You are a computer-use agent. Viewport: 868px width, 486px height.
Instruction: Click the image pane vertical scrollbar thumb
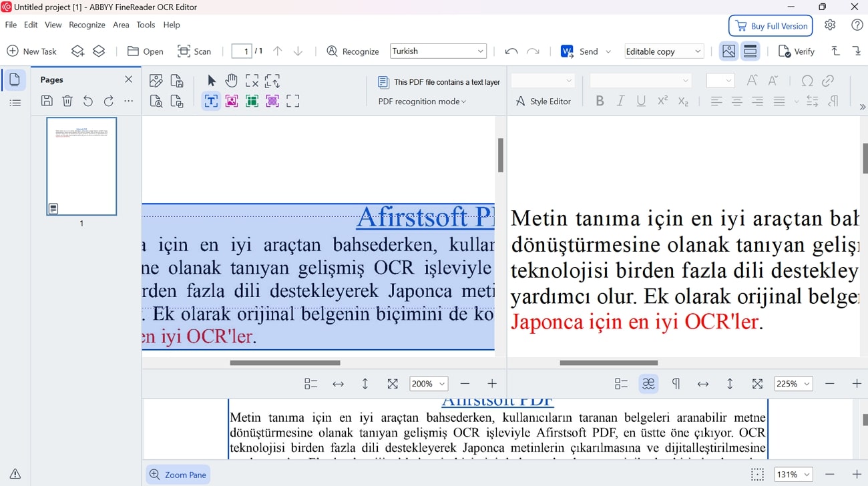[x=500, y=155]
